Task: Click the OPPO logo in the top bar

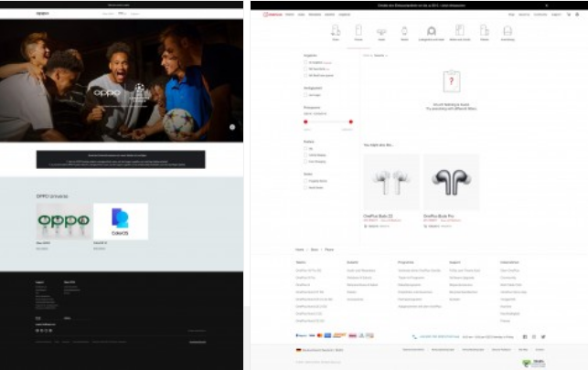Action: point(42,14)
